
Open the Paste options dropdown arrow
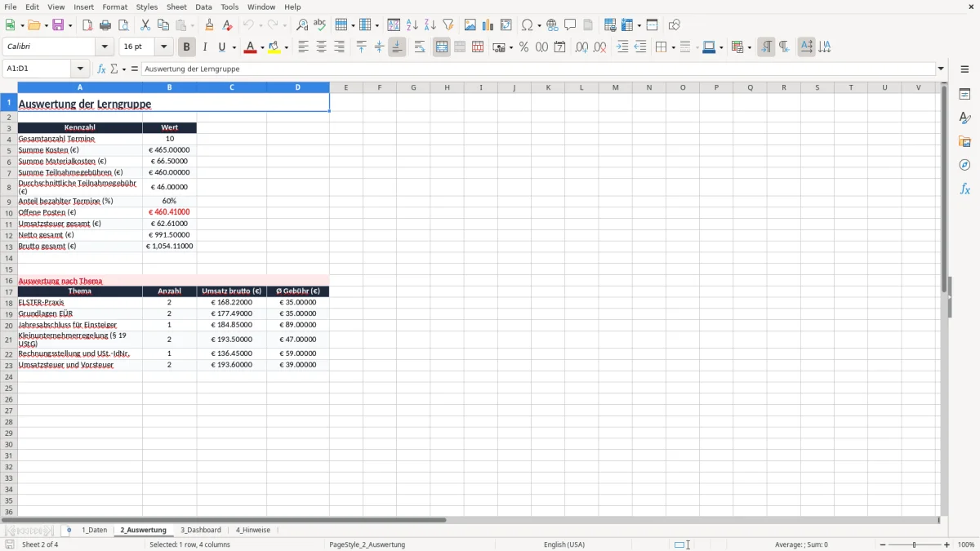192,25
